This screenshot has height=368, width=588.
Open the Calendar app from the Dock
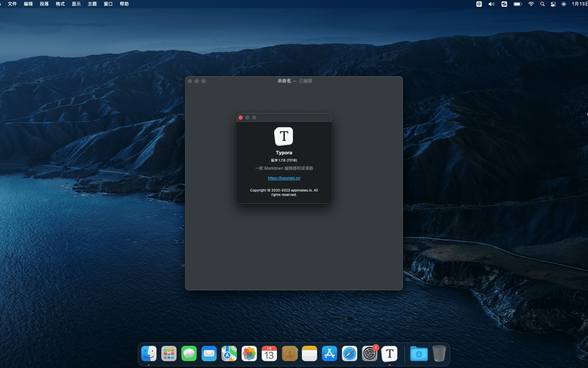[x=269, y=354]
